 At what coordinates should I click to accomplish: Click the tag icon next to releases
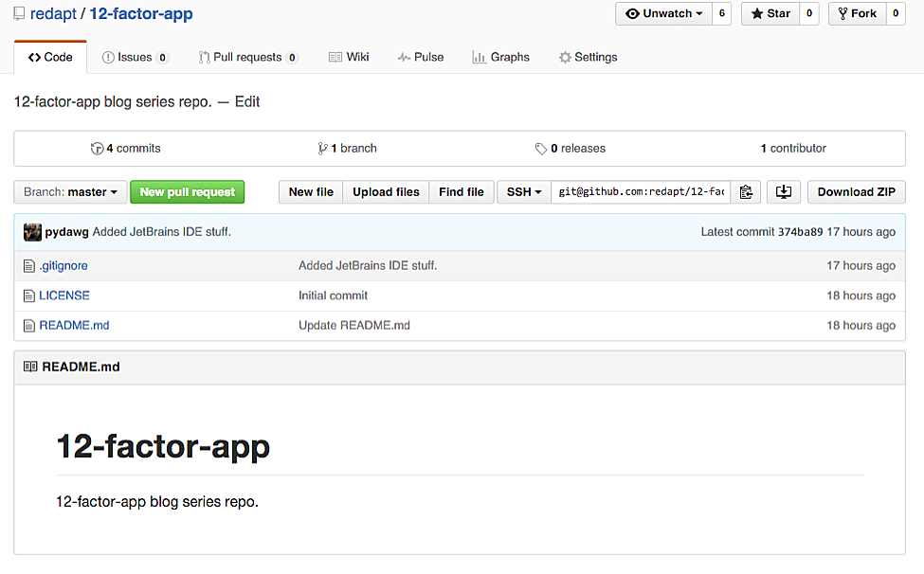(x=541, y=149)
